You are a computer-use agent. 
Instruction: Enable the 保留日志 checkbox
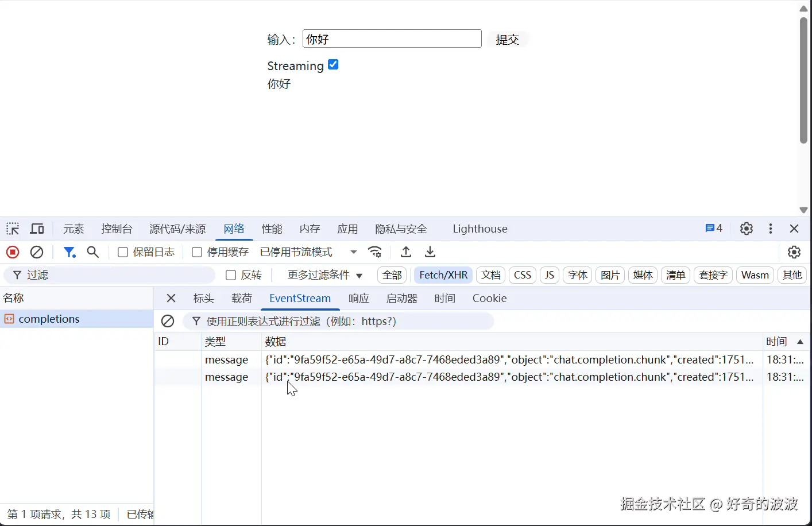click(x=122, y=252)
